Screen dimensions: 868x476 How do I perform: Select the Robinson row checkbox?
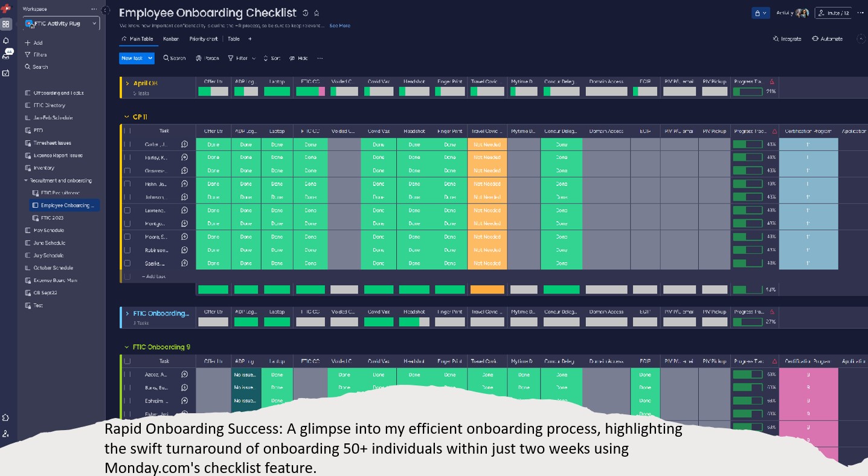pyautogui.click(x=127, y=250)
